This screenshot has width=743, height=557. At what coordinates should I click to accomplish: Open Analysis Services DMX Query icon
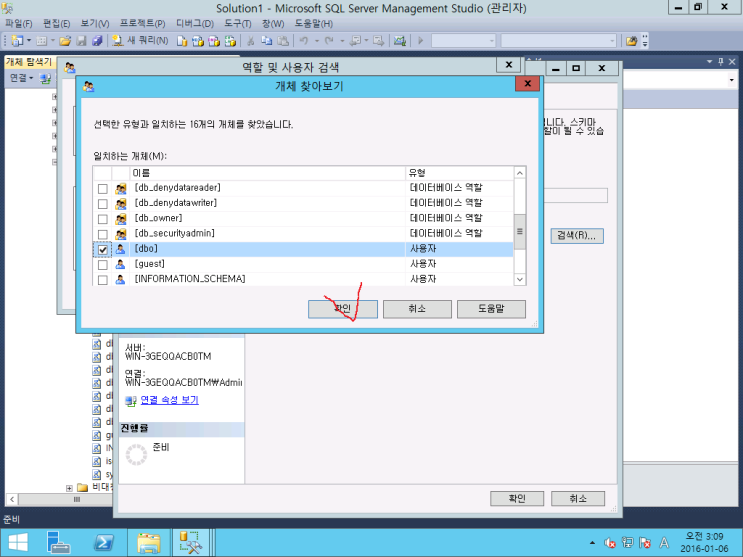214,41
